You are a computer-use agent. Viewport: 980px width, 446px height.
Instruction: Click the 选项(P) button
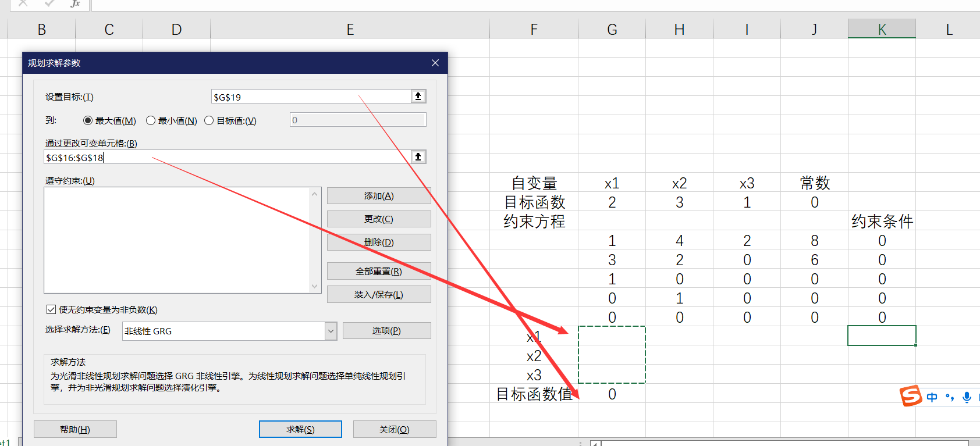pyautogui.click(x=386, y=331)
